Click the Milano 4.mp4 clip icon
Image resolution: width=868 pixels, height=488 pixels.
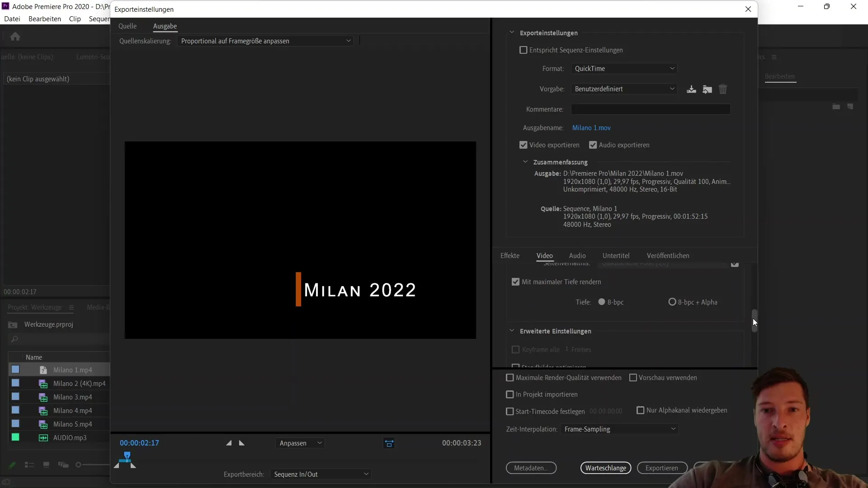click(43, 411)
